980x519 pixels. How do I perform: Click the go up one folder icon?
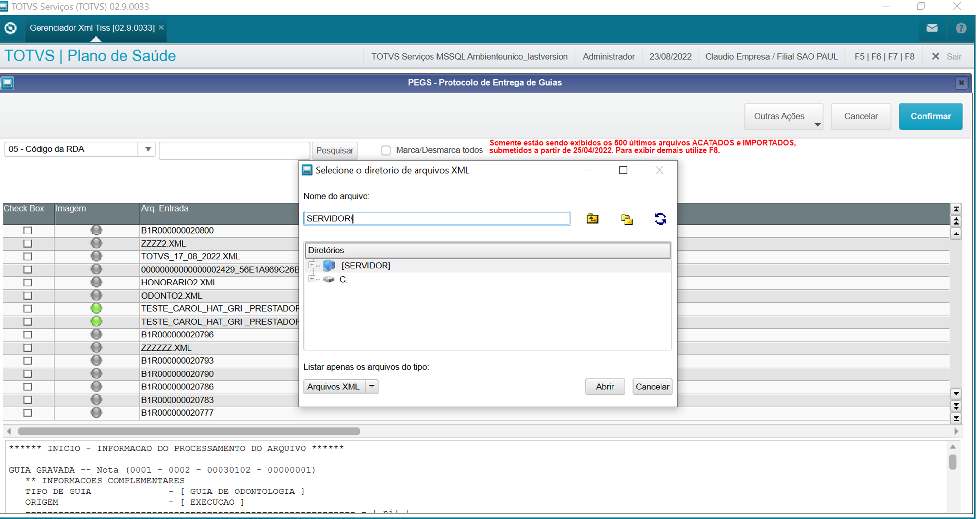592,218
